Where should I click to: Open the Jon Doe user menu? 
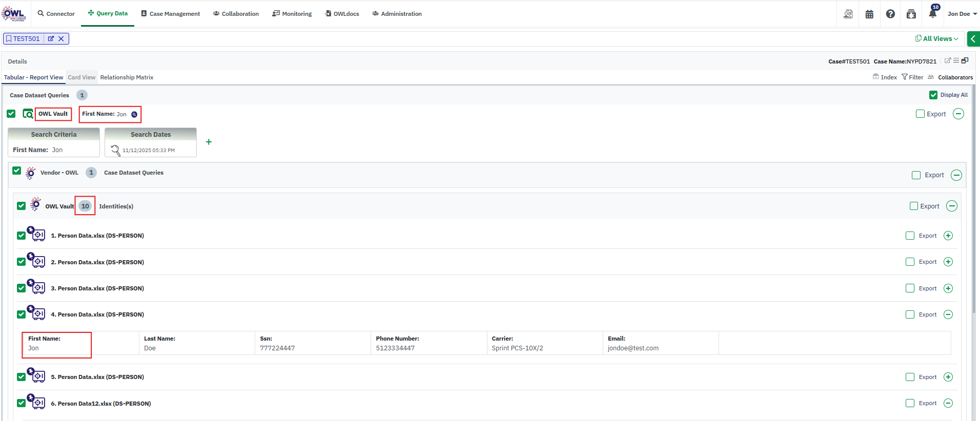point(962,14)
